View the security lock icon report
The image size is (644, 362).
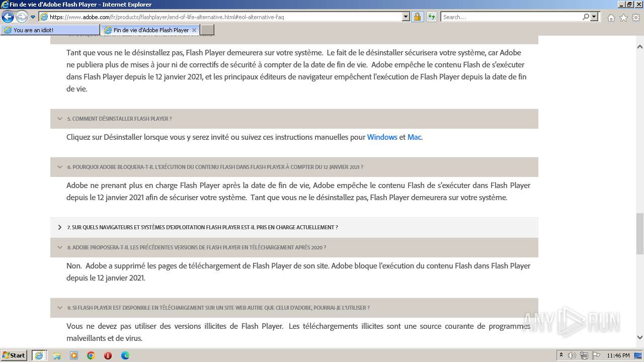point(417,17)
